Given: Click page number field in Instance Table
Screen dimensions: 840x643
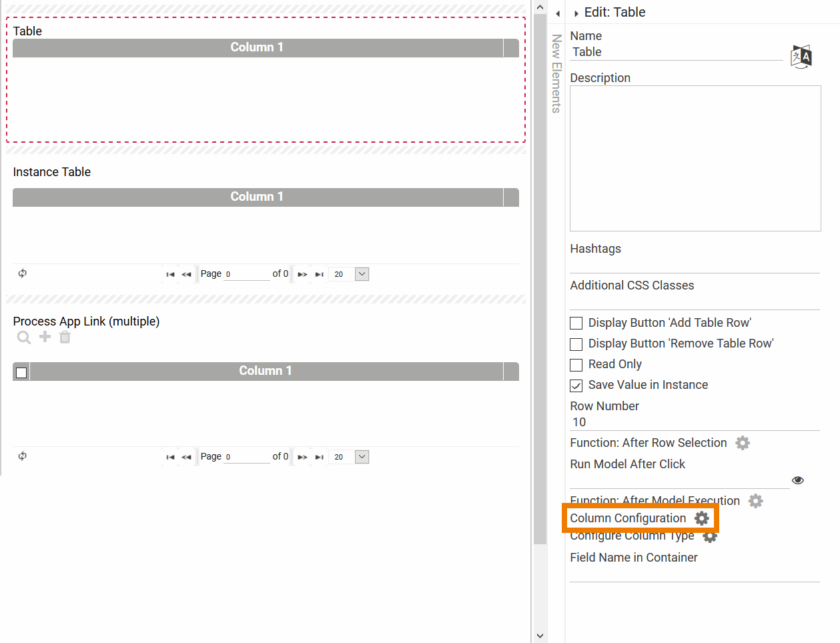Looking at the screenshot, I should (x=247, y=274).
